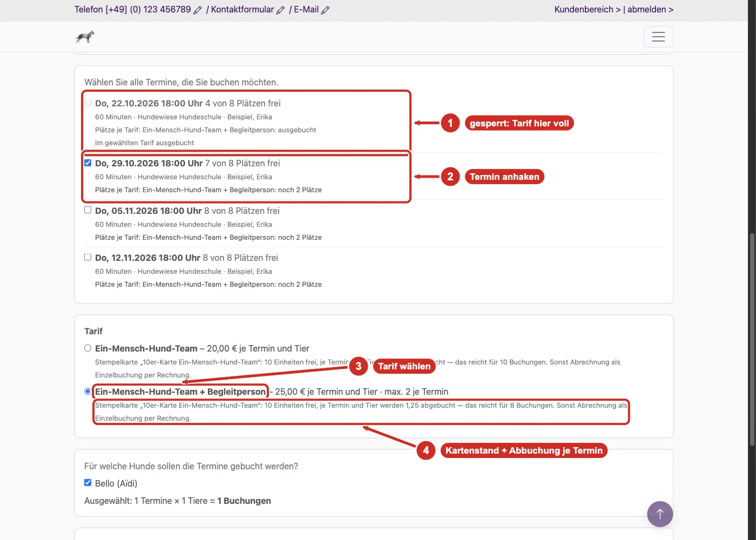Click the page's vertical scrollbar thumb
Image resolution: width=756 pixels, height=540 pixels.
click(x=752, y=339)
